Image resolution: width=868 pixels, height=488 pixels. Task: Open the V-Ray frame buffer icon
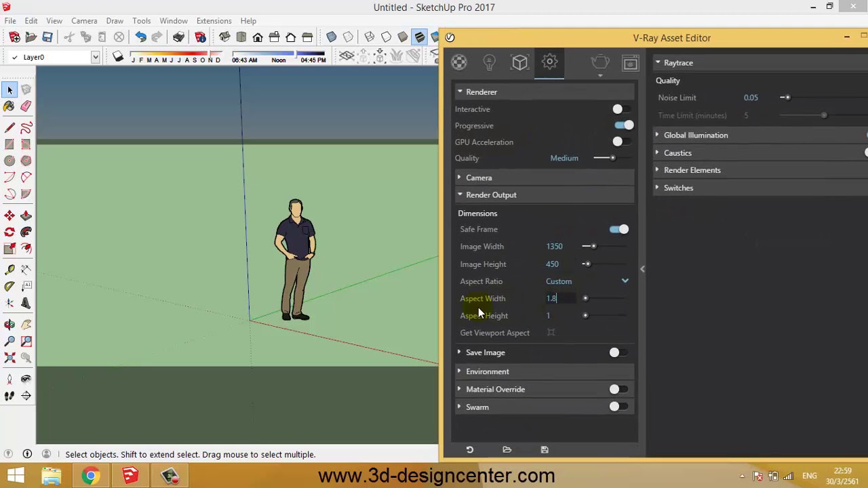(631, 63)
